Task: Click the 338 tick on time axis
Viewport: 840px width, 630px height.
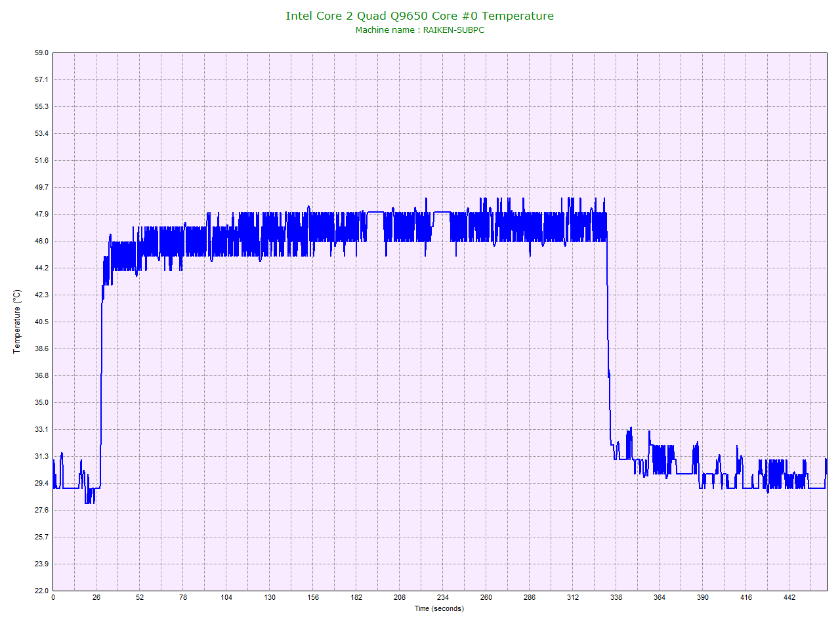Action: (616, 597)
